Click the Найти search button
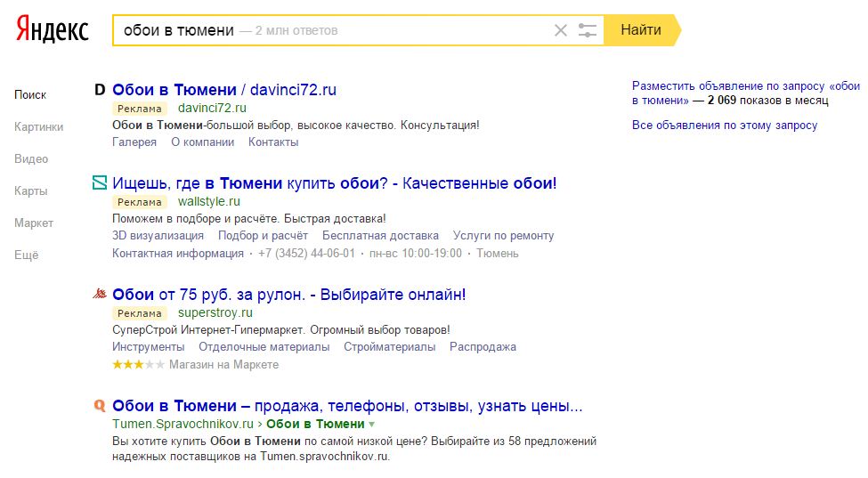This screenshot has height=478, width=868. [641, 30]
